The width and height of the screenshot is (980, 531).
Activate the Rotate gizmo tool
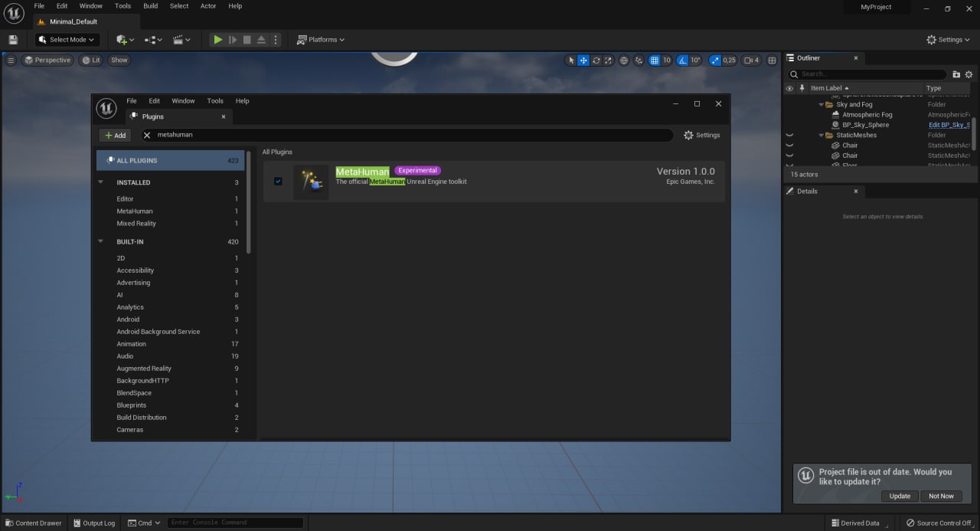coord(596,60)
